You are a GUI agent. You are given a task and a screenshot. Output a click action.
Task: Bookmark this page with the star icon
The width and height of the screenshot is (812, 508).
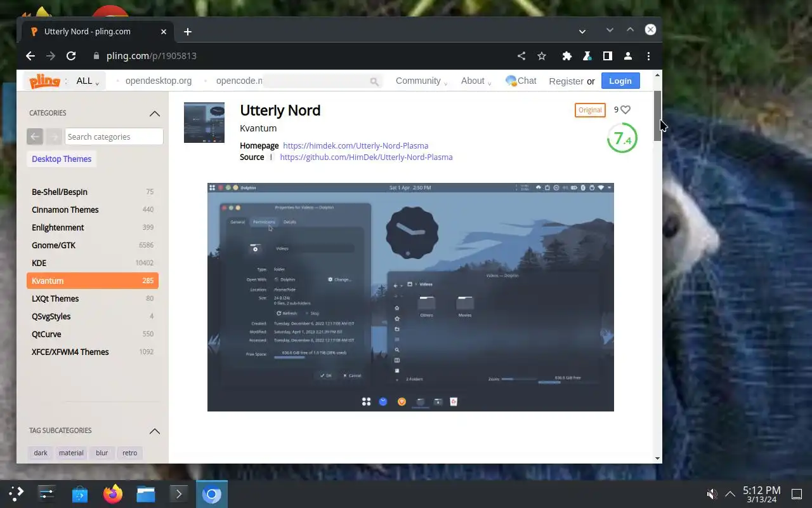[x=542, y=56]
